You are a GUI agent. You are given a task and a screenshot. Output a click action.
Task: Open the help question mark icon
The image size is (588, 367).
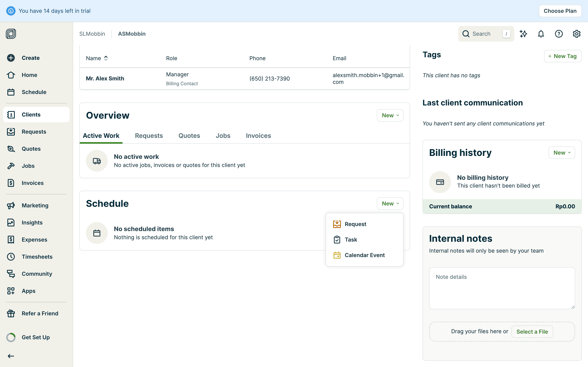pos(559,34)
